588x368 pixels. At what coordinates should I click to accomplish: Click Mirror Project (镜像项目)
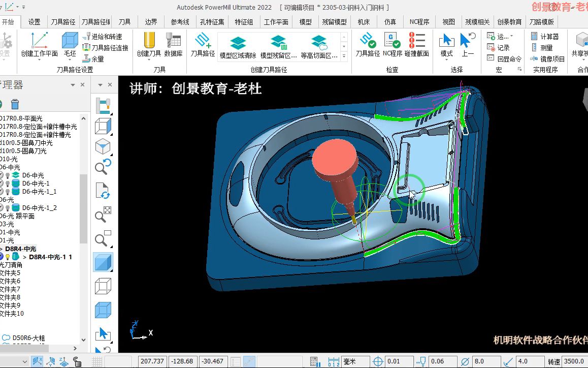click(547, 59)
